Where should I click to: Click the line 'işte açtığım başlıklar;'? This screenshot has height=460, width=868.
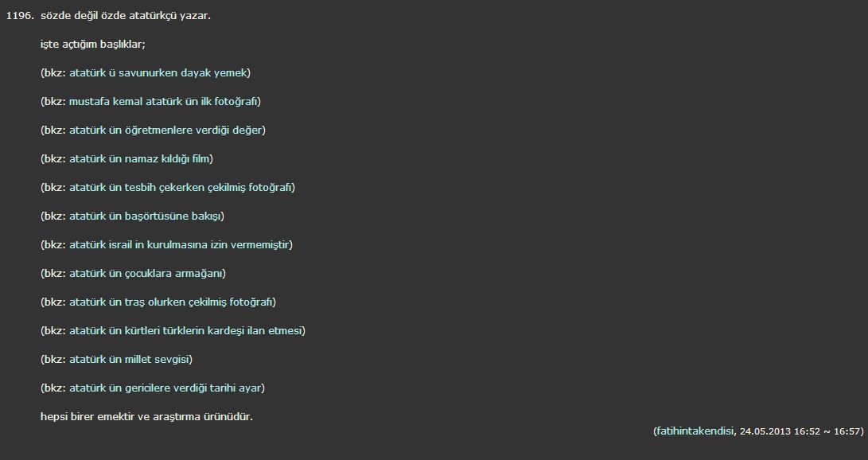tap(93, 45)
